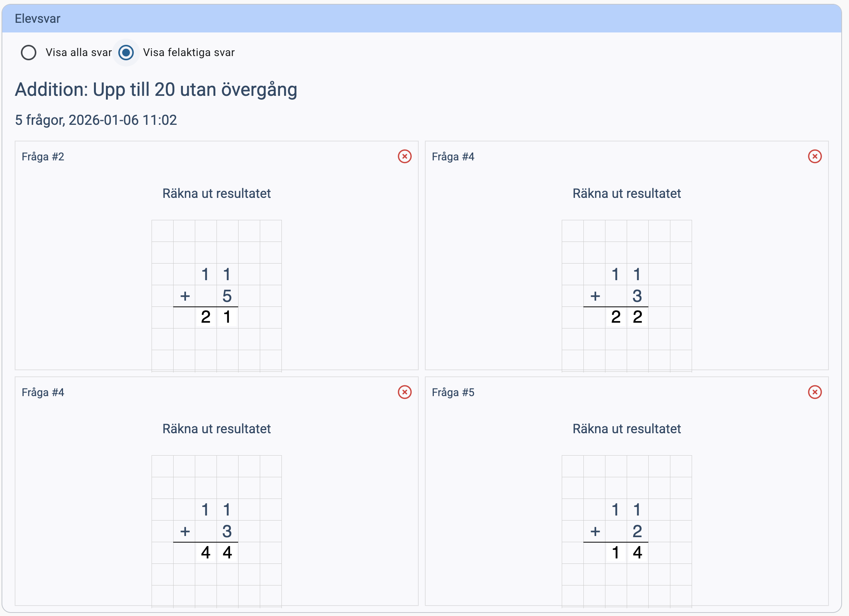Click the incorrect icon on the card answered 44
The width and height of the screenshot is (849, 616).
click(404, 392)
